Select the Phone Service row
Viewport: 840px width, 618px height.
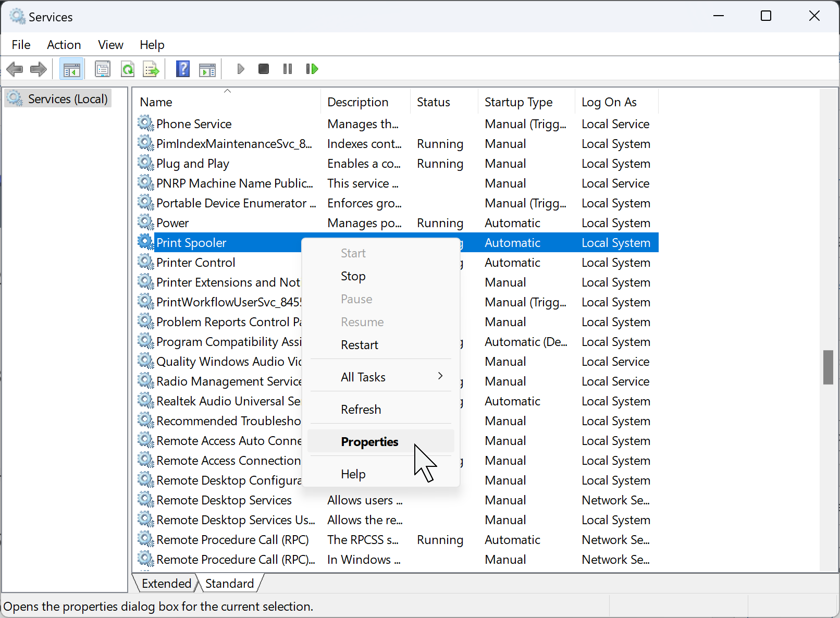[x=397, y=123]
